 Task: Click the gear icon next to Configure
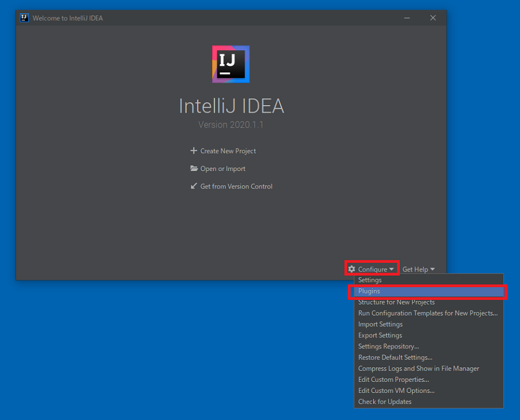[x=352, y=269]
